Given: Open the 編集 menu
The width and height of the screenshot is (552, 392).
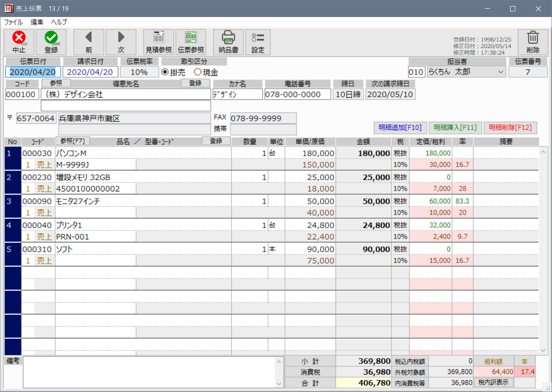Looking at the screenshot, I should (37, 22).
